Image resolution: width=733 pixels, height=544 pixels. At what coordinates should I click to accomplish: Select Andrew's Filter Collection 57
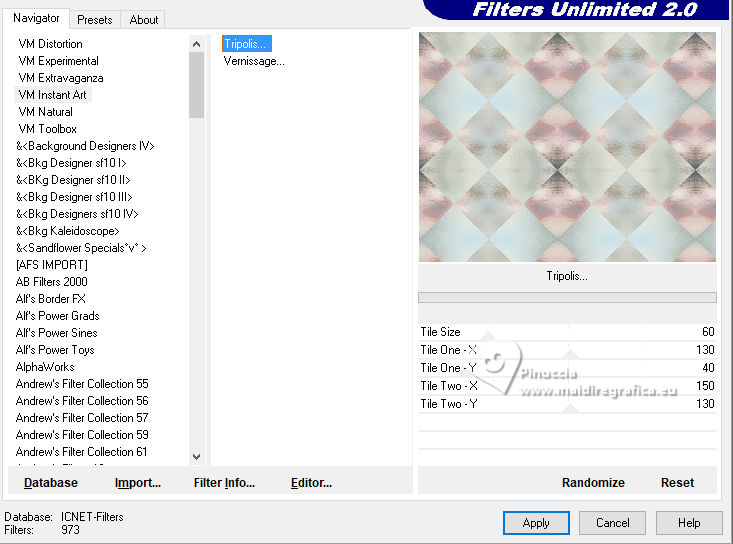coord(82,418)
